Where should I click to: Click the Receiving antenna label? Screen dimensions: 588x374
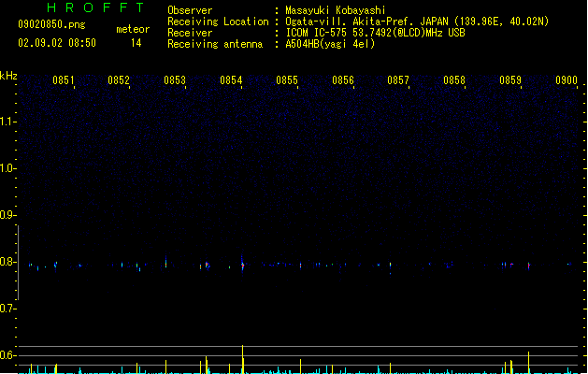click(x=215, y=44)
